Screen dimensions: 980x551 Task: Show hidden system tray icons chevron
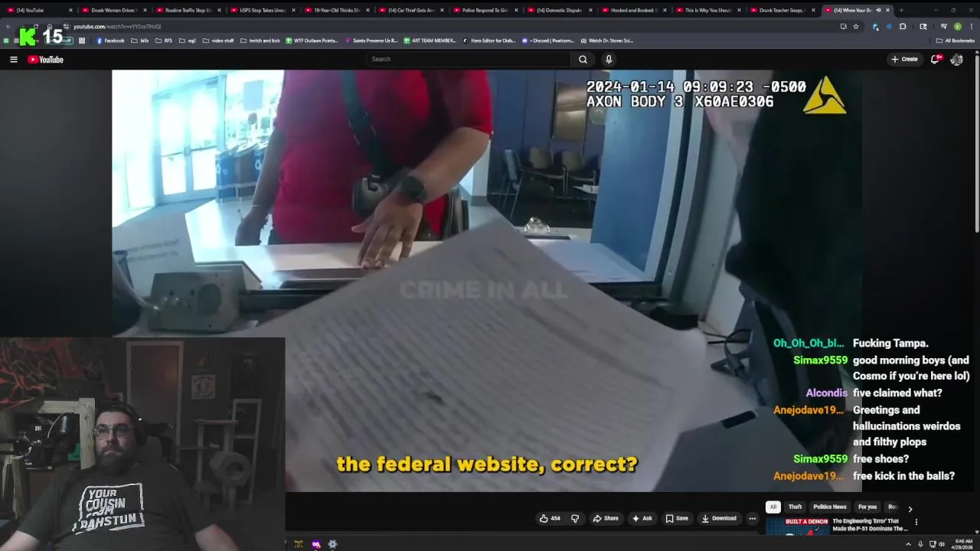pyautogui.click(x=908, y=544)
